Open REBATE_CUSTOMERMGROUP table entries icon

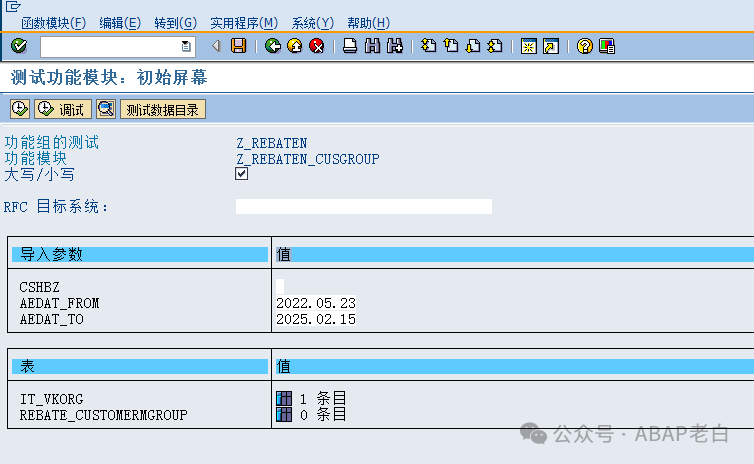pos(284,414)
